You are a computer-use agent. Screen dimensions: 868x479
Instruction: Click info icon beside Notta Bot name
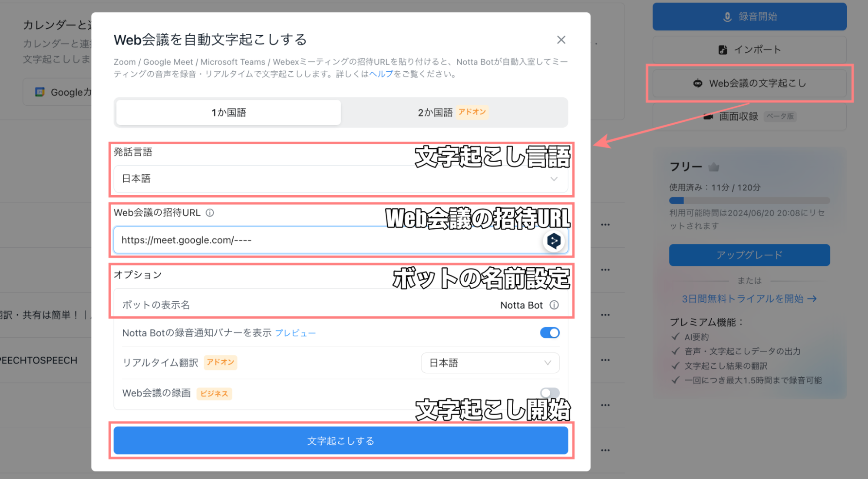click(554, 305)
